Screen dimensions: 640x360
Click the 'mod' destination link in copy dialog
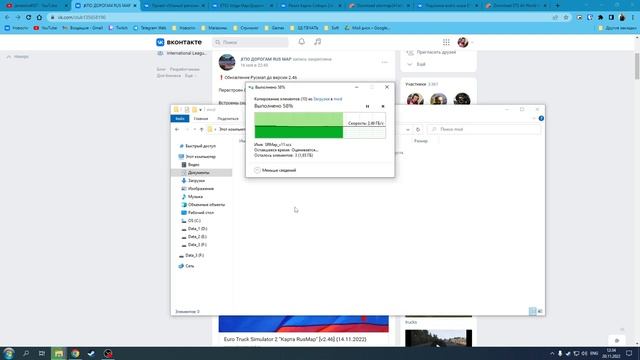coord(338,99)
